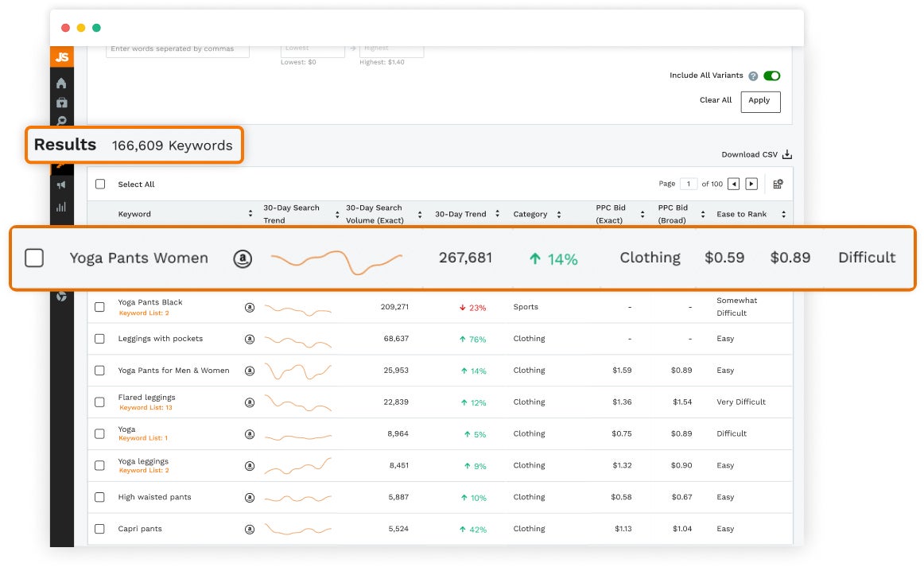Image resolution: width=924 pixels, height=571 pixels.
Task: Sort by the Keyword column arrows
Action: click(x=251, y=214)
